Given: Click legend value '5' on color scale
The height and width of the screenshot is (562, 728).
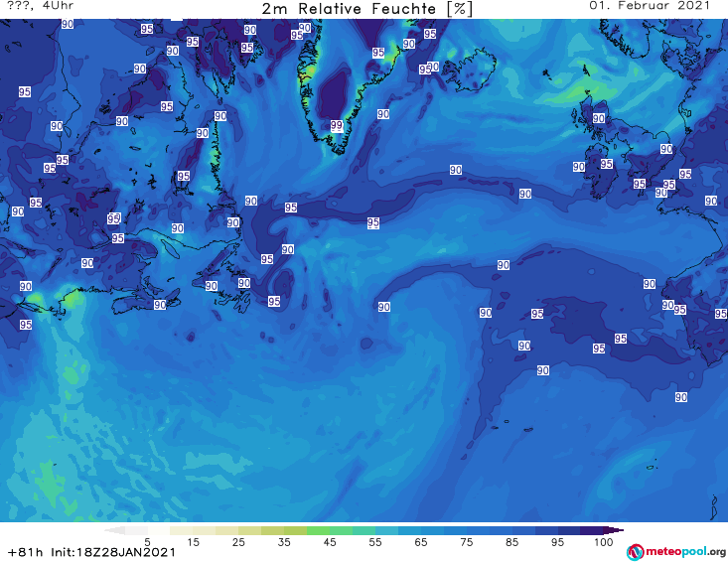Looking at the screenshot, I should click(147, 542).
